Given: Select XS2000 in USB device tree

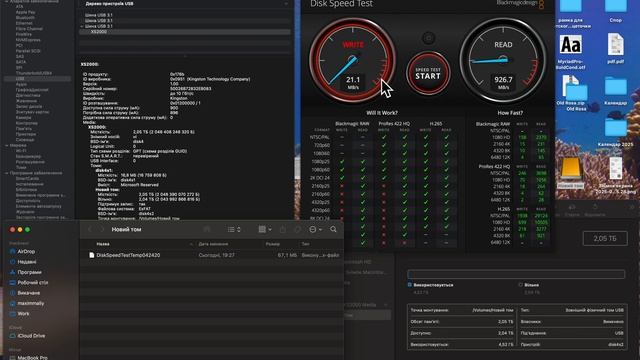Looking at the screenshot, I should (x=99, y=32).
